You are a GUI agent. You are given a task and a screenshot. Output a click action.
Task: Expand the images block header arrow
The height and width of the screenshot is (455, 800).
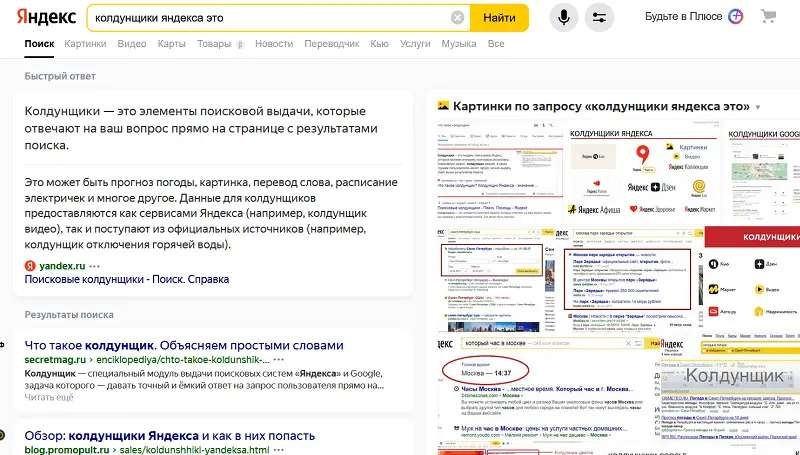click(758, 107)
